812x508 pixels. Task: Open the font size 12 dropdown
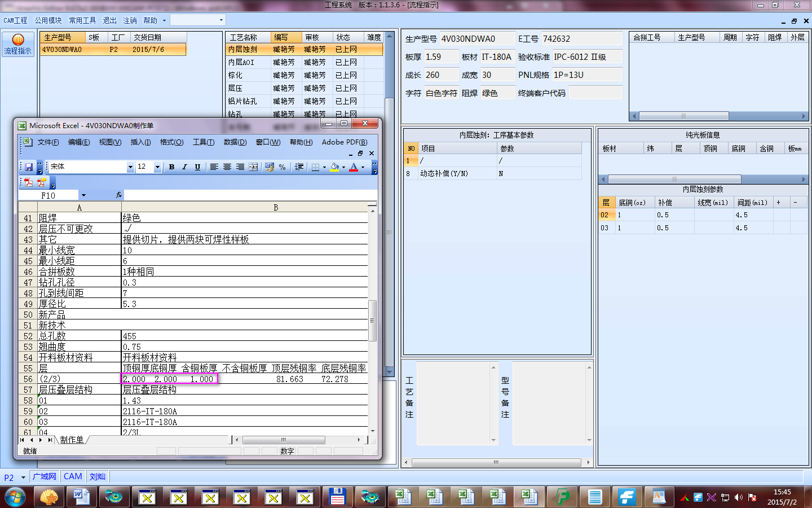point(157,167)
